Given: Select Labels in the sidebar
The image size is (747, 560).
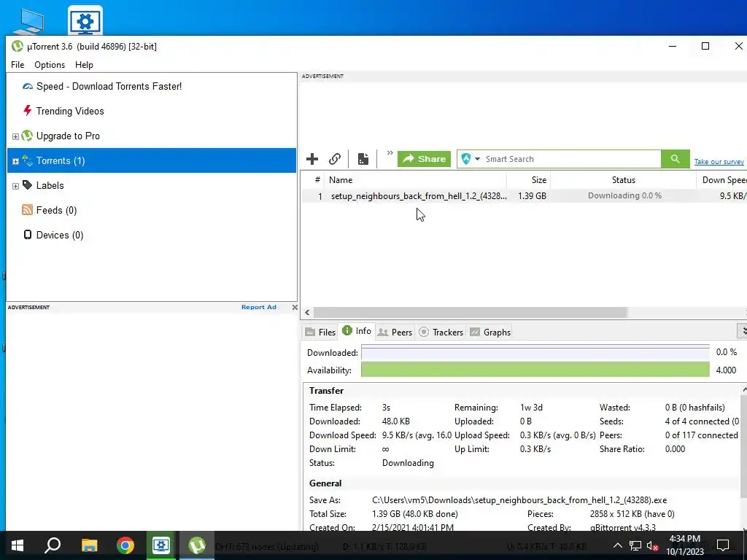Looking at the screenshot, I should (x=50, y=185).
